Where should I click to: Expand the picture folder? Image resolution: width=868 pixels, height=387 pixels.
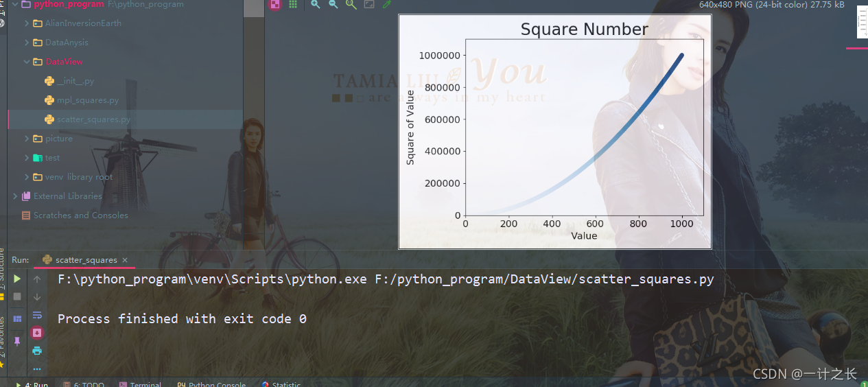tap(27, 139)
